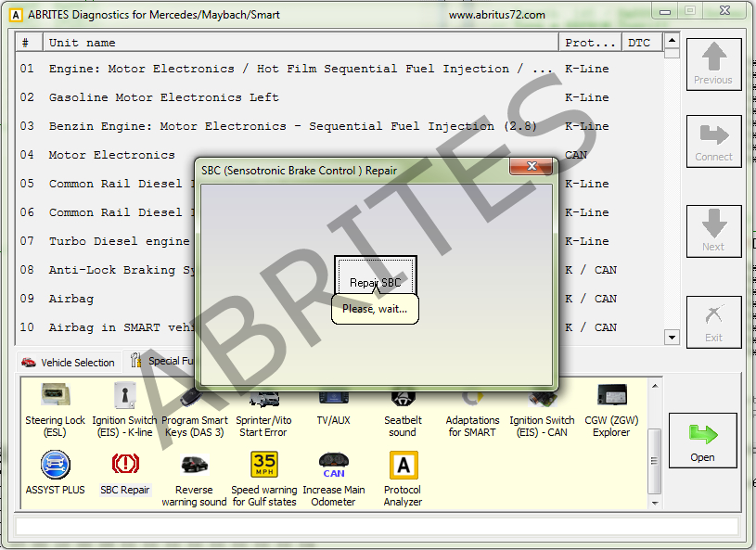Click the Next arrow button
Viewport: 756px width, 550px height.
click(x=713, y=231)
